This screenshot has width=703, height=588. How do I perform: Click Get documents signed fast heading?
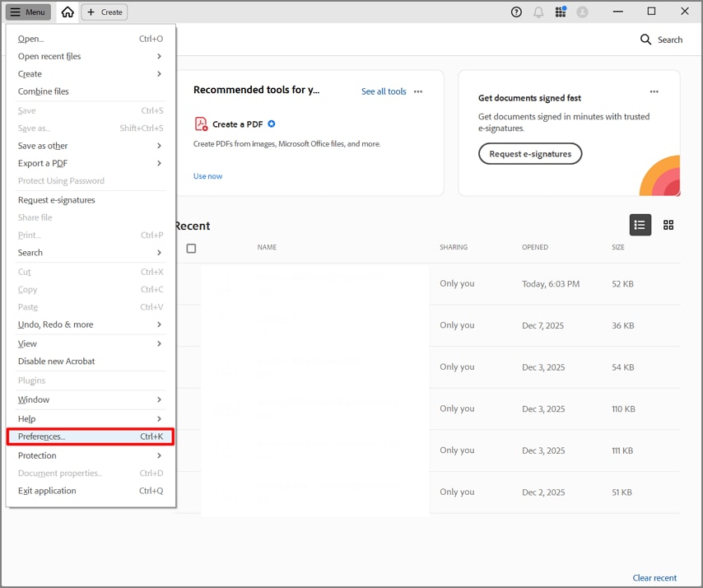[529, 98]
